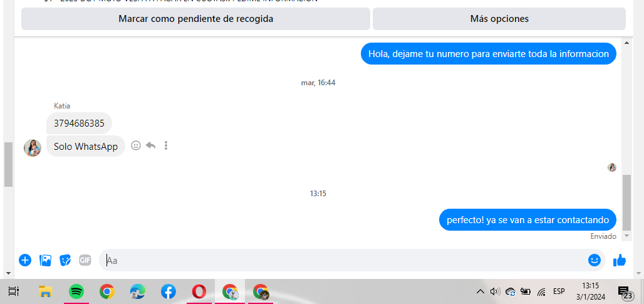Image resolution: width=644 pixels, height=304 pixels.
Task: Send a thumbs up like
Action: 620,260
